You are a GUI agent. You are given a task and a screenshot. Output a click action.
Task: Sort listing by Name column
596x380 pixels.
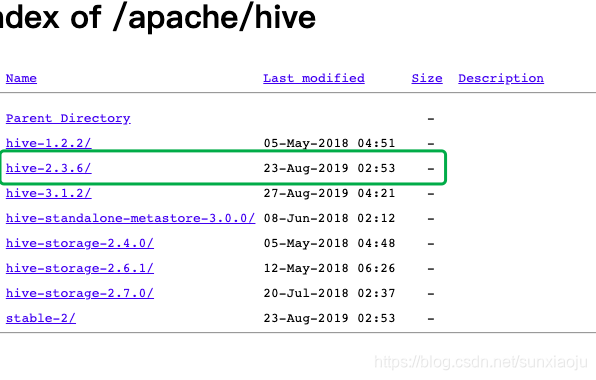click(21, 78)
